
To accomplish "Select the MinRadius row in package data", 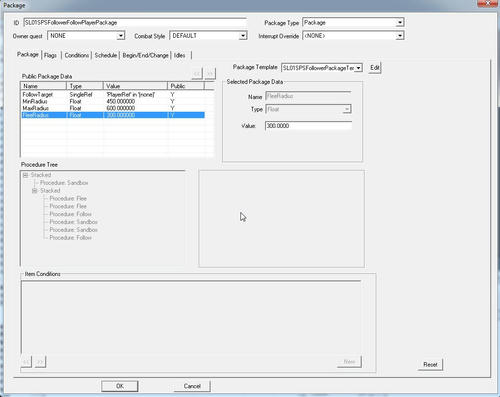I will [113, 101].
